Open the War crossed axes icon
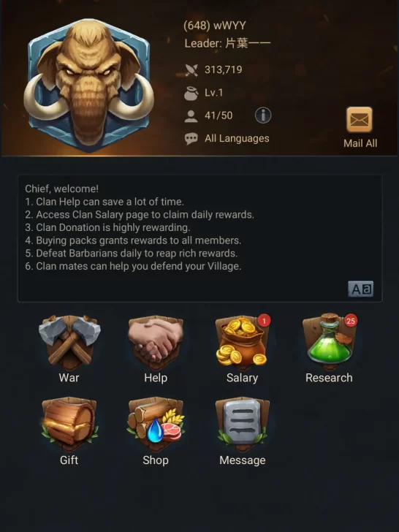Screen dimensions: 399x532 pyautogui.click(x=69, y=342)
